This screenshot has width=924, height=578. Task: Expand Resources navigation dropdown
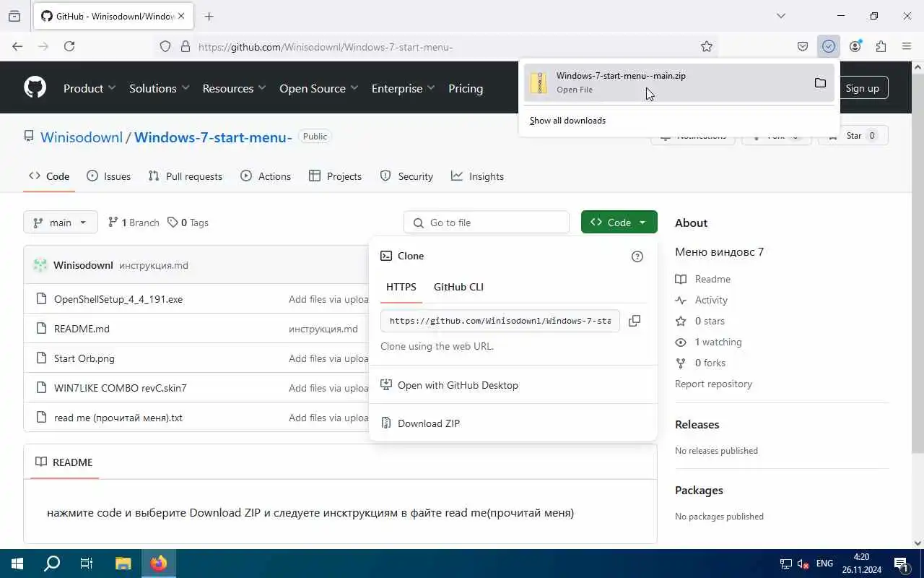[x=235, y=88]
